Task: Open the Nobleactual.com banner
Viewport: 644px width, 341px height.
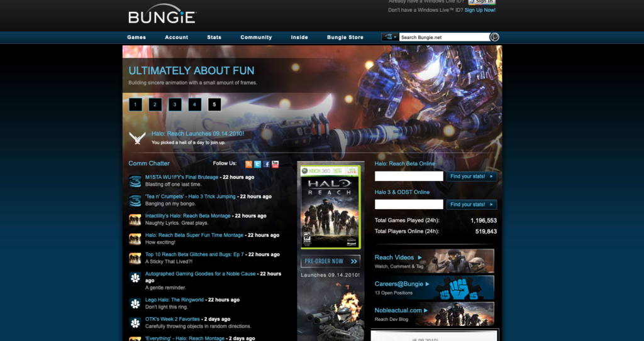Action: pyautogui.click(x=434, y=314)
